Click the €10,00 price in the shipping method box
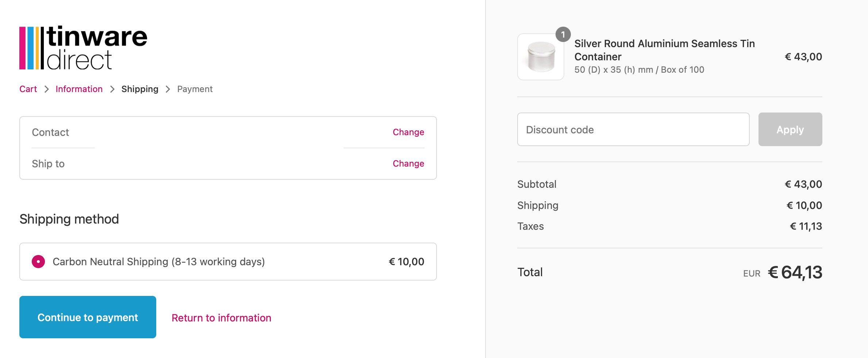 click(406, 262)
